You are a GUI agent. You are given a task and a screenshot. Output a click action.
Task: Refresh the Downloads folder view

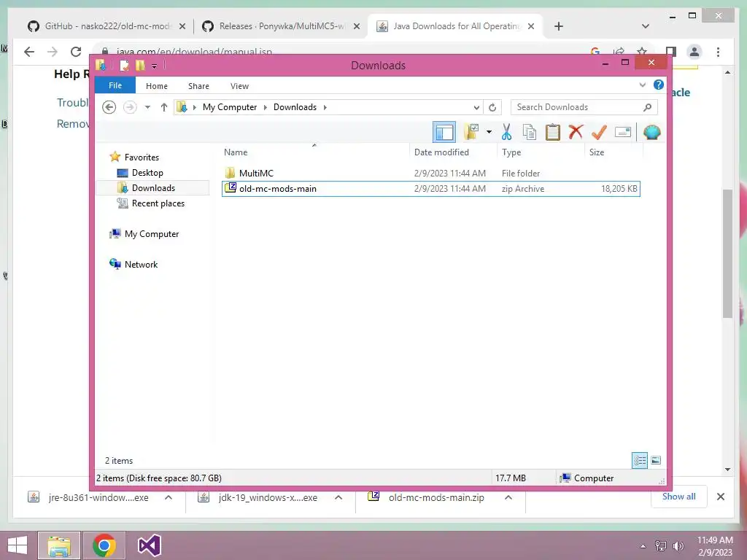pyautogui.click(x=492, y=107)
